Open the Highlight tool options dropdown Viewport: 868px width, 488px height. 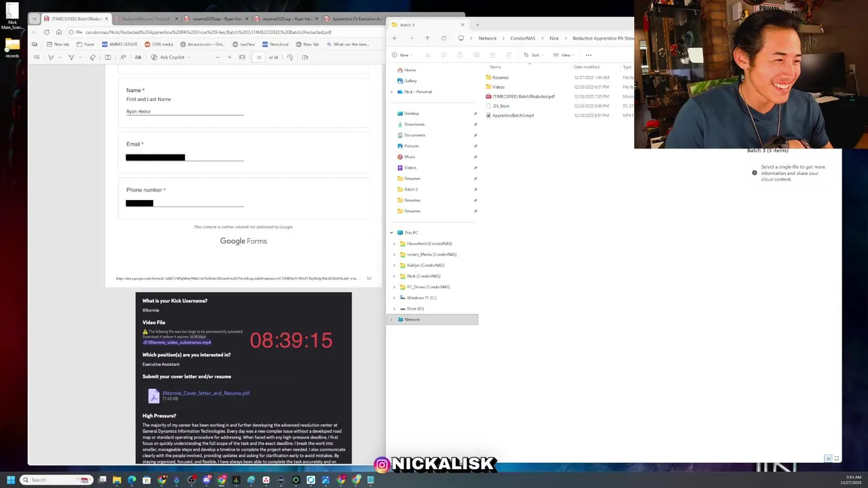coord(79,57)
